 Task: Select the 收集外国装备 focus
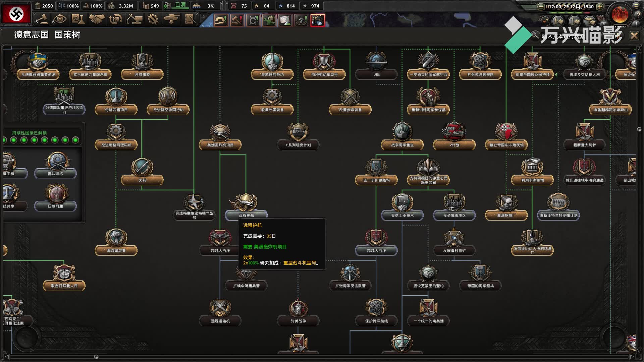[272, 102]
